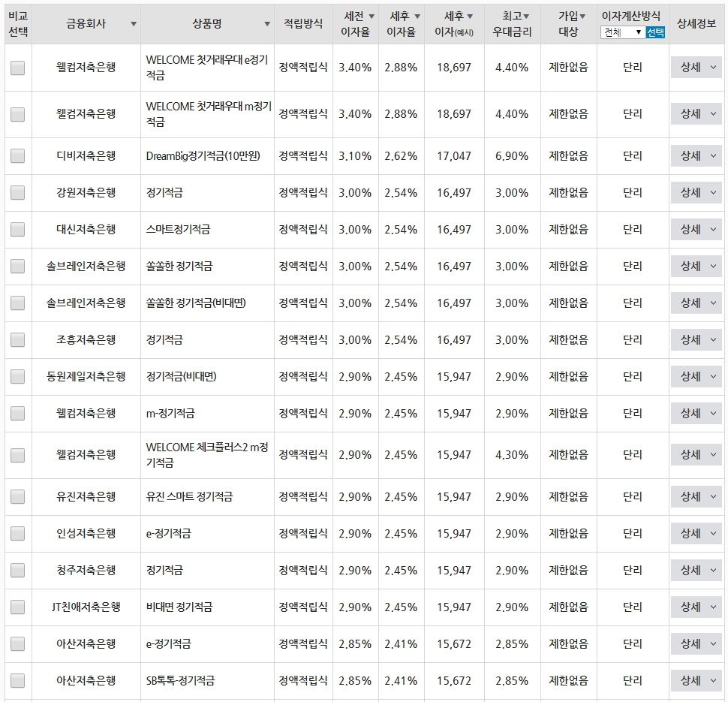728x702 pixels.
Task: Expand 상세 for DreamBig정기적금
Action: (x=696, y=155)
